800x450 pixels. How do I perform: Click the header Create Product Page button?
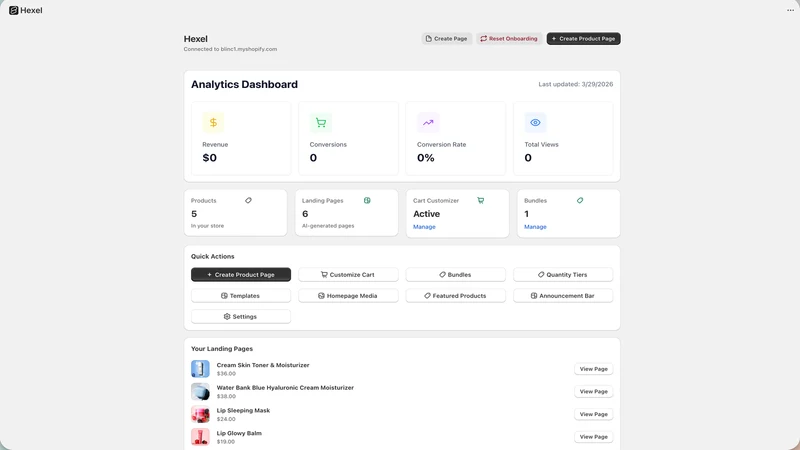pos(583,39)
